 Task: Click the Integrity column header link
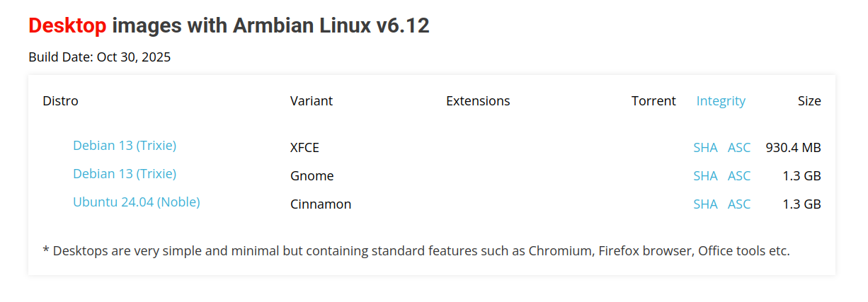[x=721, y=101]
